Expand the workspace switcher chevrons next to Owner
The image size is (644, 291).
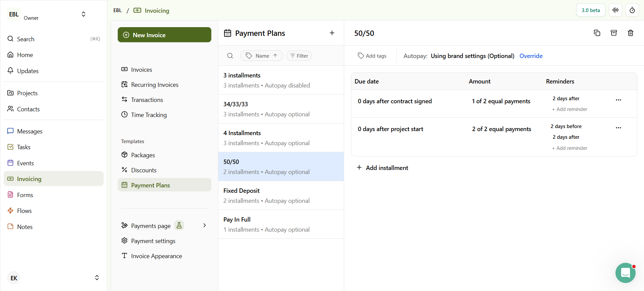(84, 14)
